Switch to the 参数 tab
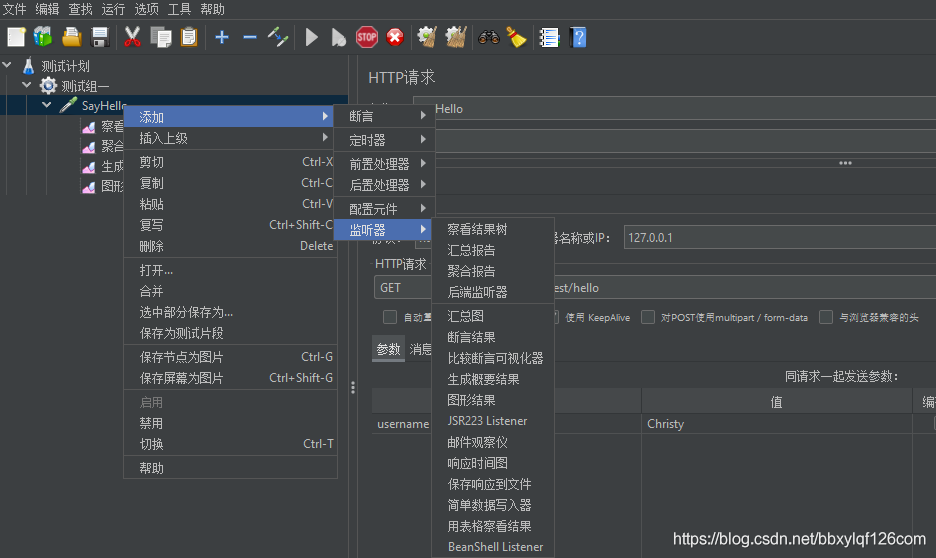The width and height of the screenshot is (936, 558). [388, 349]
